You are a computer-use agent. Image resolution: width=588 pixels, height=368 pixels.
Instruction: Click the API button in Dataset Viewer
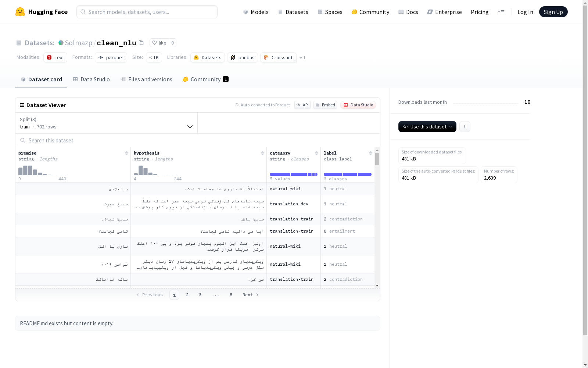(302, 105)
